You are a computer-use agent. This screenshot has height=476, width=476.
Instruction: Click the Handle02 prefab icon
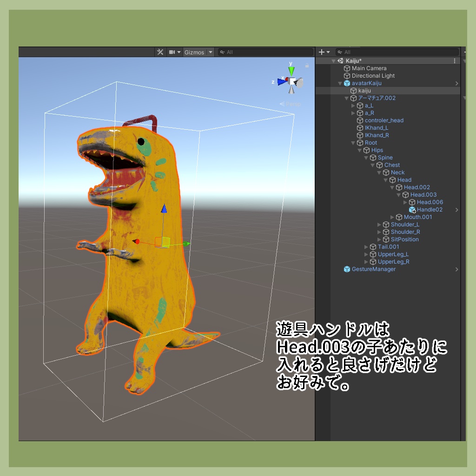tap(412, 210)
